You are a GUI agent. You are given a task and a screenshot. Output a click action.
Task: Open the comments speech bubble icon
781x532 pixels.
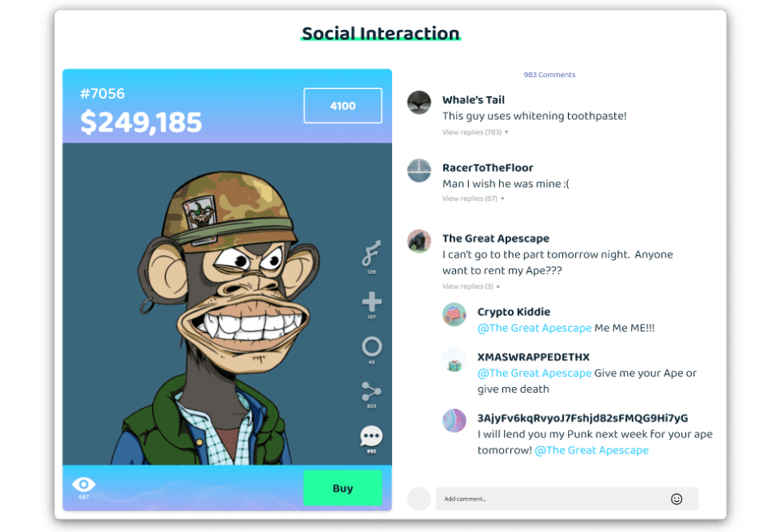[371, 436]
